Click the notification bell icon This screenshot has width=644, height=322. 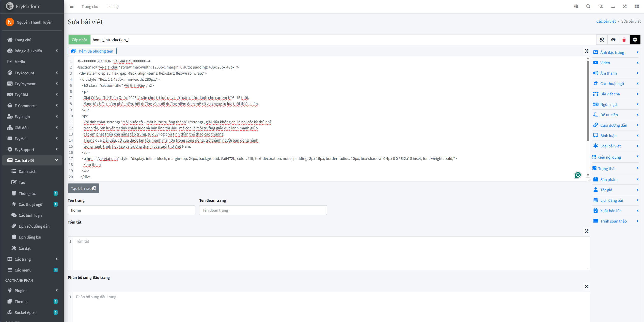[613, 7]
